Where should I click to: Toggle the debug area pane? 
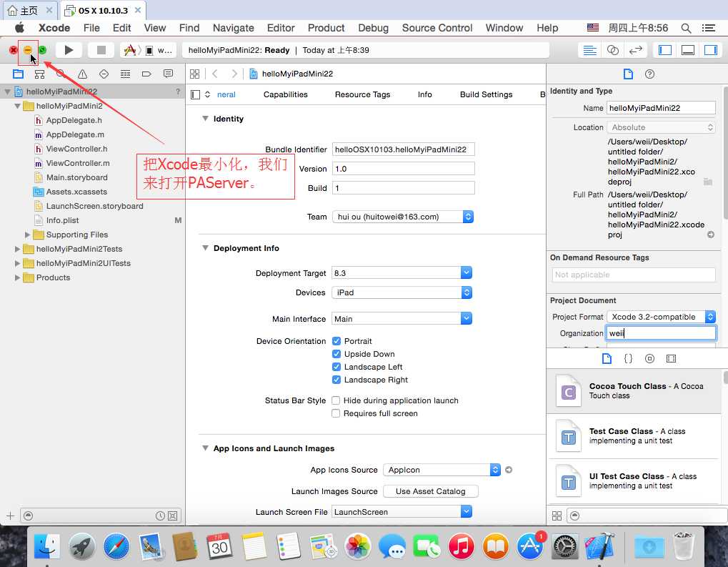[687, 50]
